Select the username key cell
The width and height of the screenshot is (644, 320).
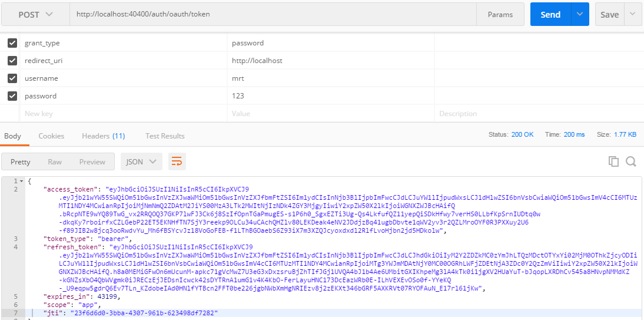pyautogui.click(x=124, y=78)
